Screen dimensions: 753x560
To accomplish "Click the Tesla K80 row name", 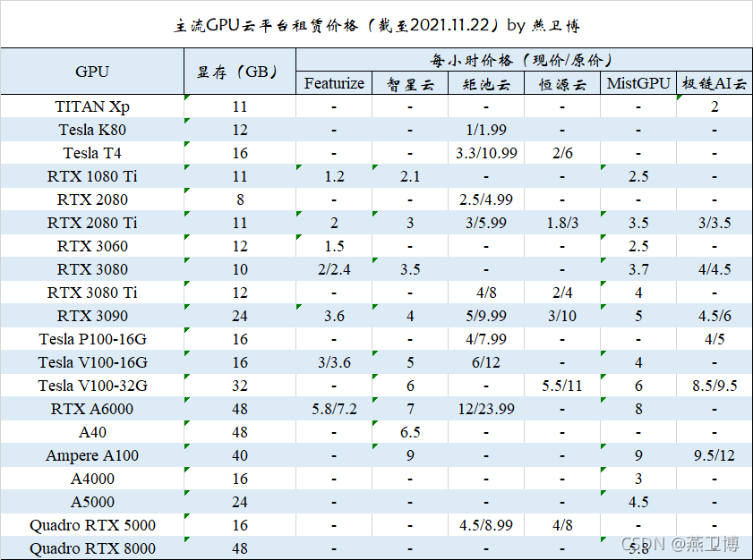I will tap(91, 130).
